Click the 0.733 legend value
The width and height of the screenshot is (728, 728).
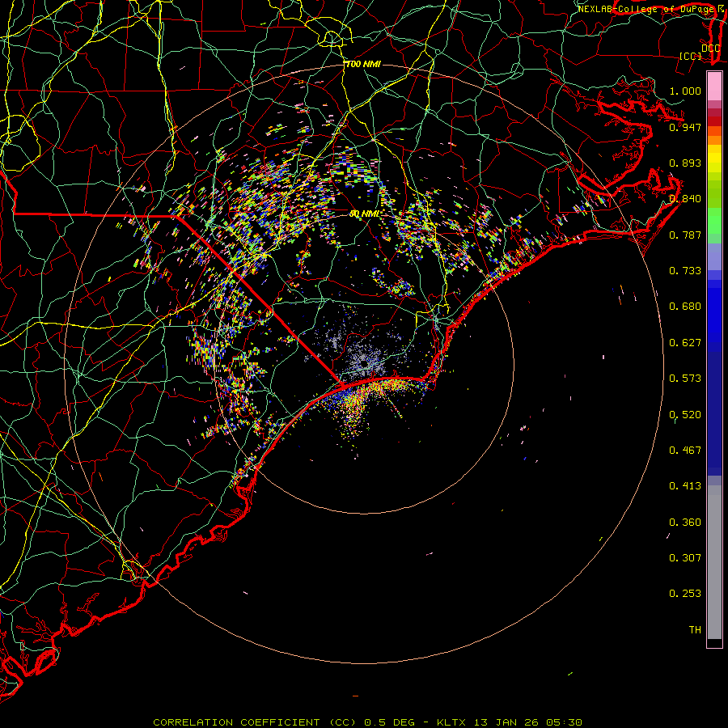point(685,271)
